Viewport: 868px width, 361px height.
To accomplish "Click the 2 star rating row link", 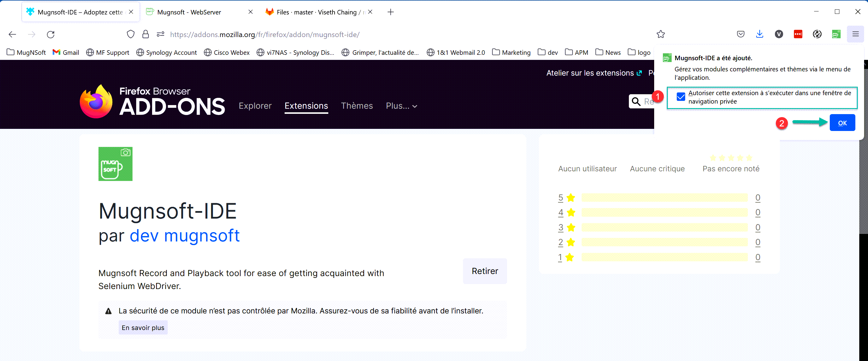I will click(659, 242).
